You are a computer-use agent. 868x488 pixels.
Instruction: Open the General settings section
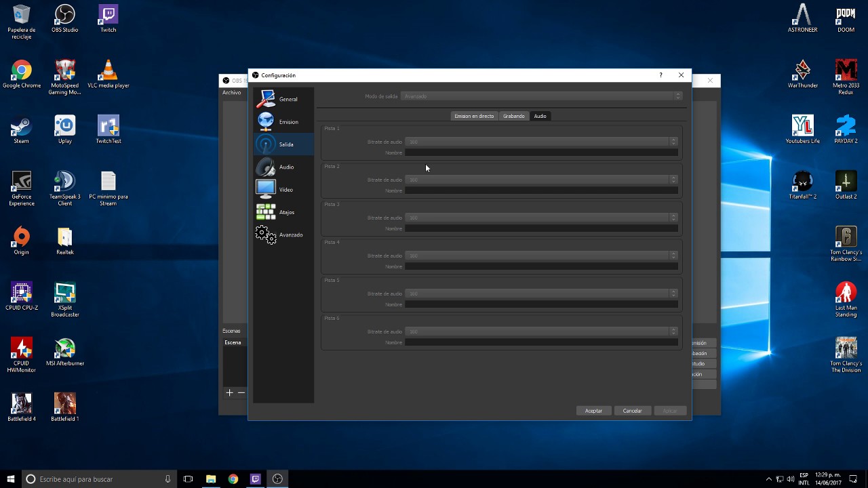pos(283,99)
